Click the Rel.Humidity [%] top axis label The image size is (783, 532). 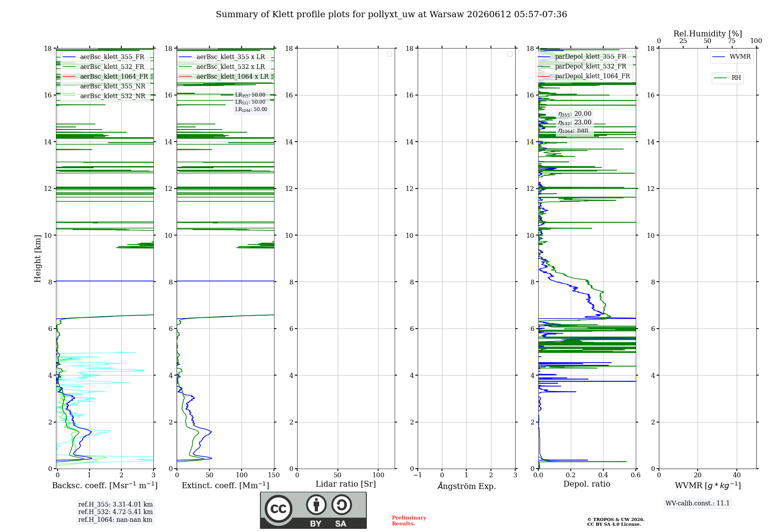[707, 34]
